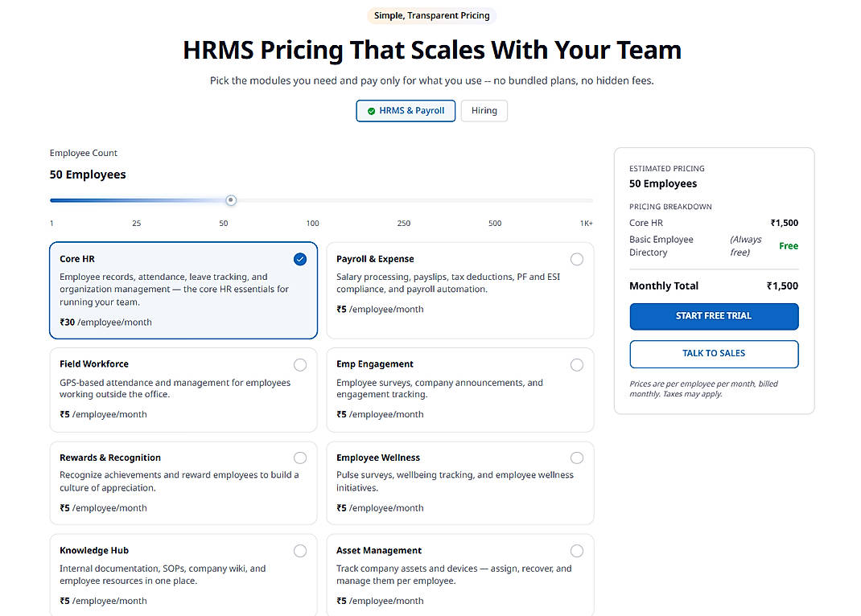Screen dimensions: 861x616
Task: Enable the Employee Wellness module
Action: [x=577, y=458]
